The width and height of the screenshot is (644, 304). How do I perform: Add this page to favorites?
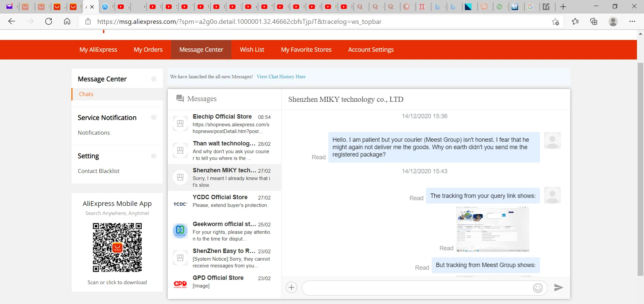(x=555, y=21)
